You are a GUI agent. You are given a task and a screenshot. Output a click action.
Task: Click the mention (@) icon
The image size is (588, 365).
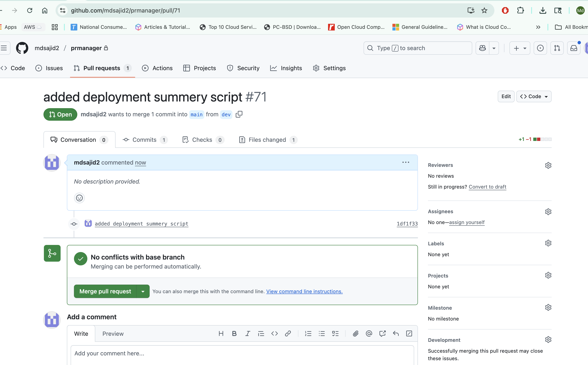tap(369, 334)
